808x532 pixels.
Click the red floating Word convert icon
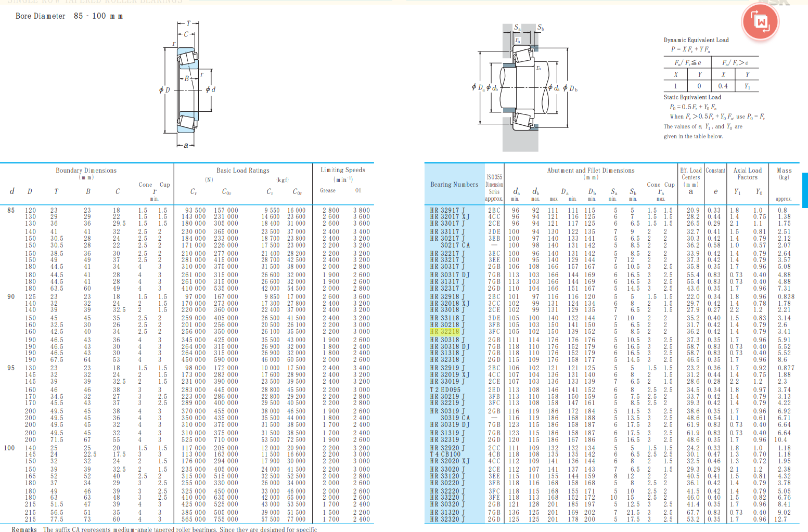point(761,22)
